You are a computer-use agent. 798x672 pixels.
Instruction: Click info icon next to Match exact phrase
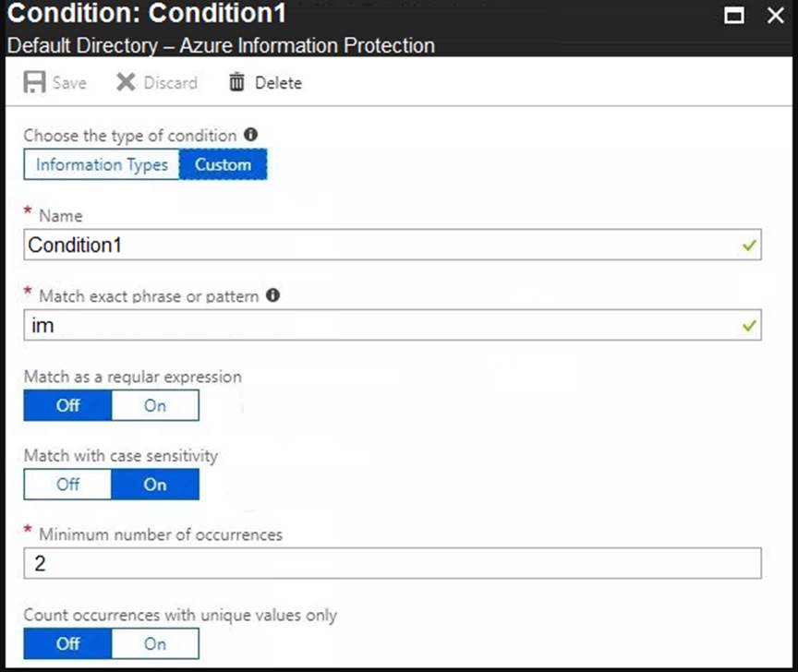(x=272, y=296)
